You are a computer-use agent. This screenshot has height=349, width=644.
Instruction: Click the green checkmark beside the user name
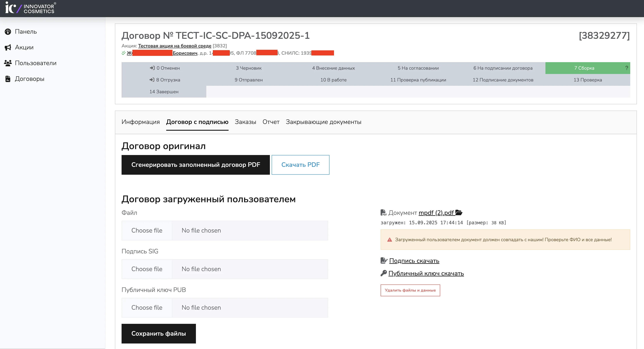[124, 53]
